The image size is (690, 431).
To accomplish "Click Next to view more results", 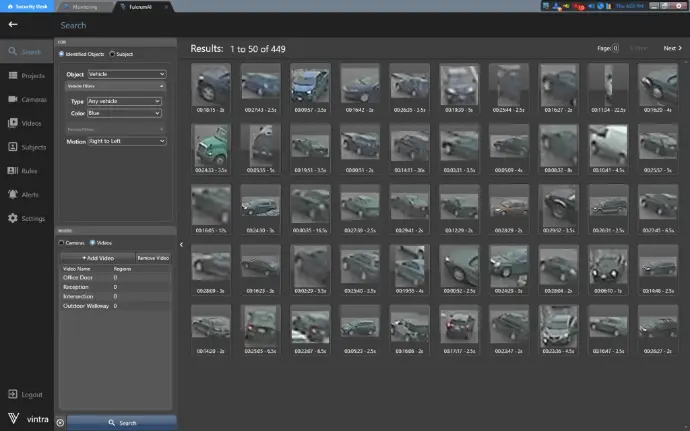I will click(671, 48).
